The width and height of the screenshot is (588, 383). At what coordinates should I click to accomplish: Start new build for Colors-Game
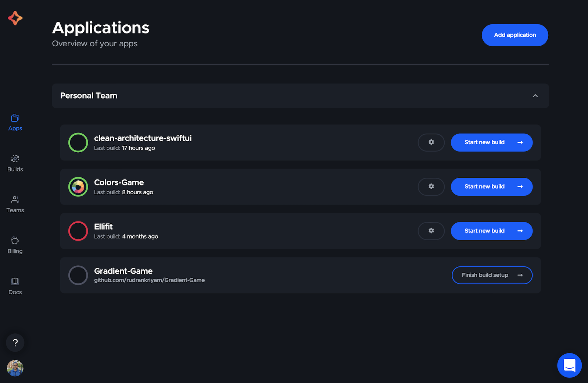[x=492, y=187]
